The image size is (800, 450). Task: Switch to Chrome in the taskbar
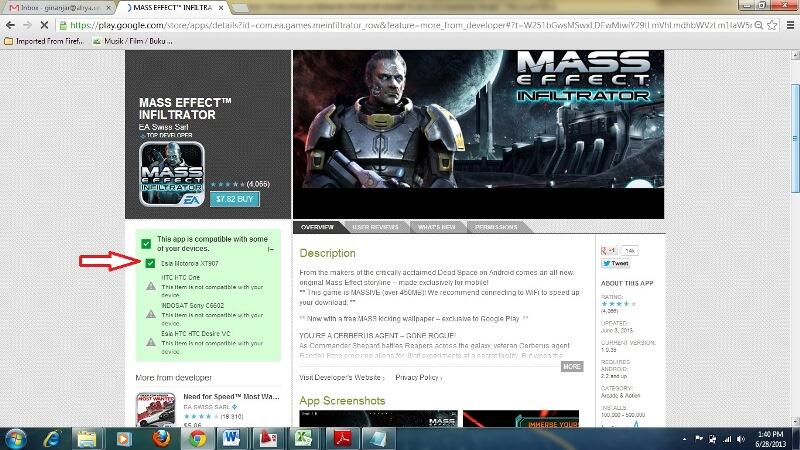198,439
